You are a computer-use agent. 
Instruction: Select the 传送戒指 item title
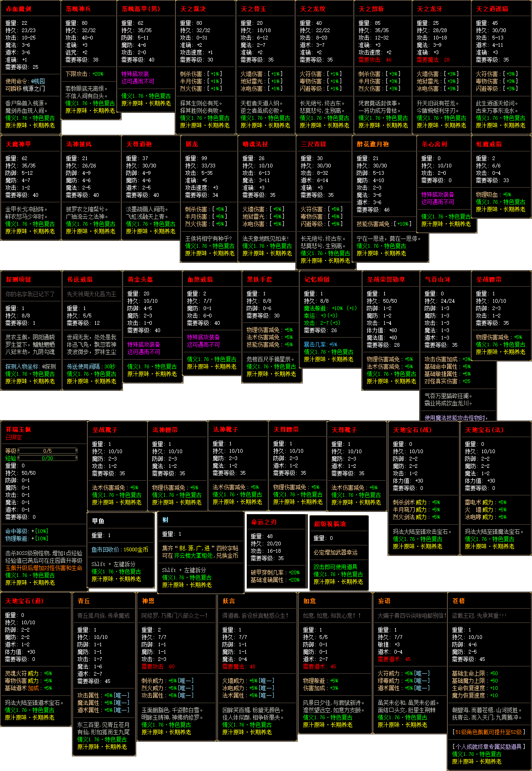click(x=80, y=280)
